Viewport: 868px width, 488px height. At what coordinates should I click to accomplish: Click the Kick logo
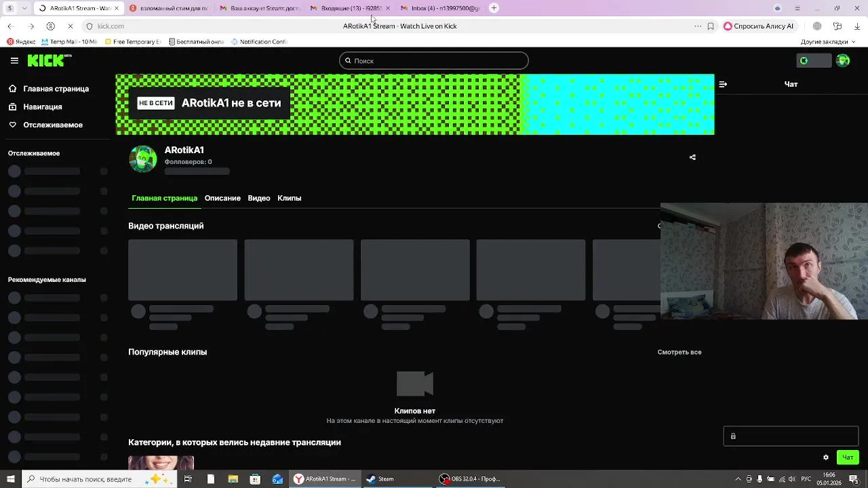(49, 60)
